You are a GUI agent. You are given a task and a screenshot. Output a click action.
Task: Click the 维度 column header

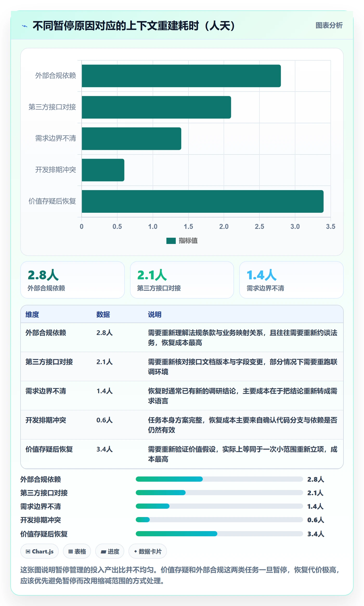click(32, 314)
